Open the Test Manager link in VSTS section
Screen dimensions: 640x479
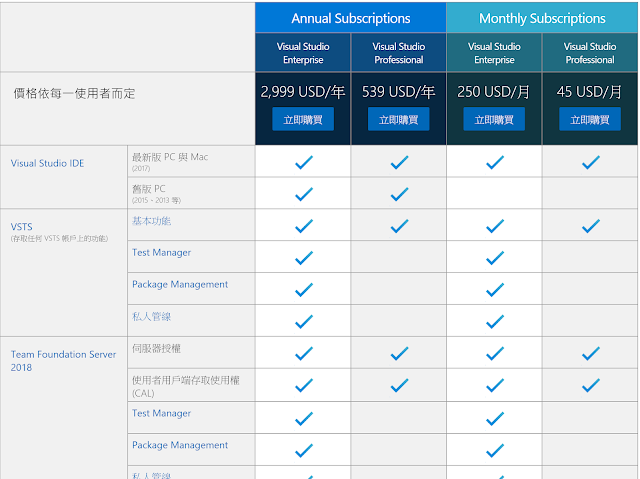(161, 253)
